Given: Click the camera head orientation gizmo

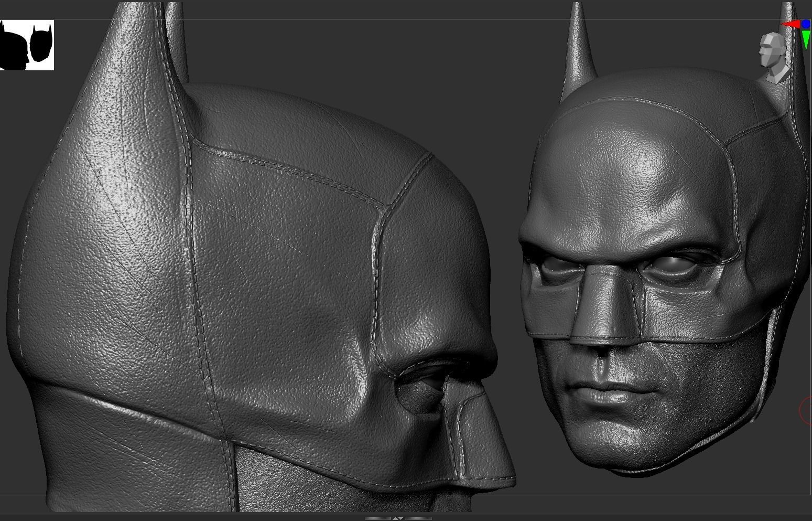Looking at the screenshot, I should coord(775,57).
